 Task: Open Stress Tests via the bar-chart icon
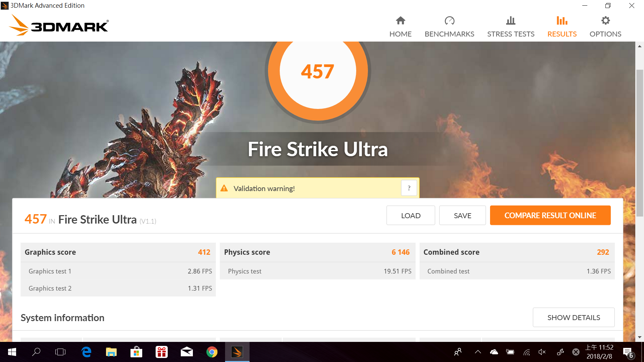pyautogui.click(x=511, y=21)
